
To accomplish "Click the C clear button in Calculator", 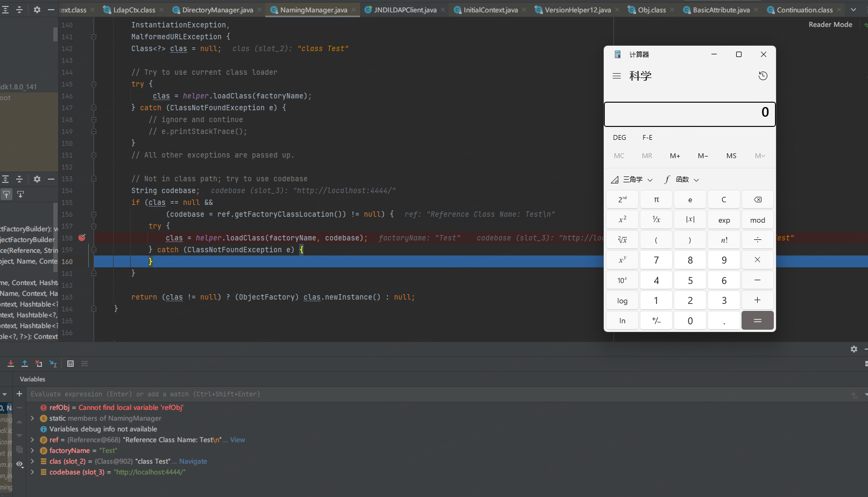I will 724,200.
